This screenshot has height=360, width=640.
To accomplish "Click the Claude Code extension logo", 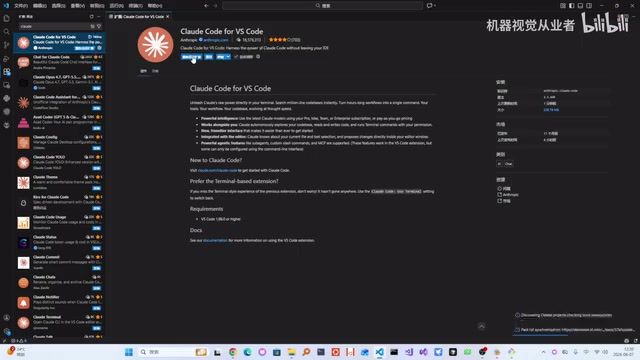I will [x=155, y=44].
